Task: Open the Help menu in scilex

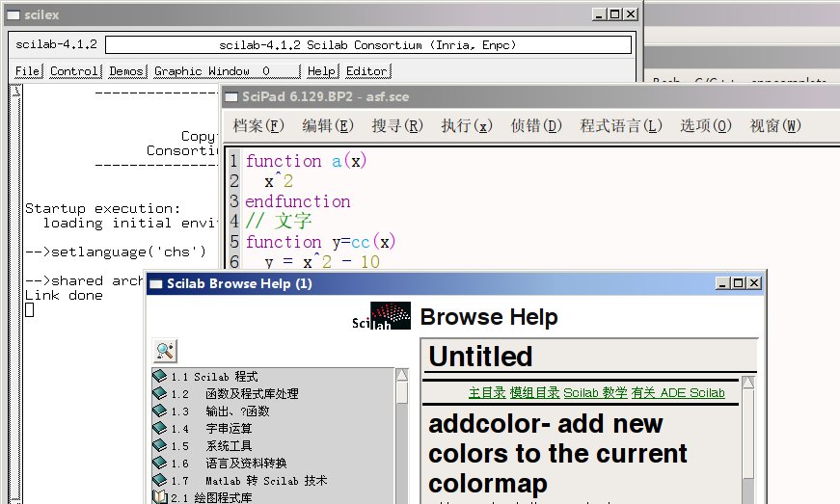Action: [x=322, y=71]
